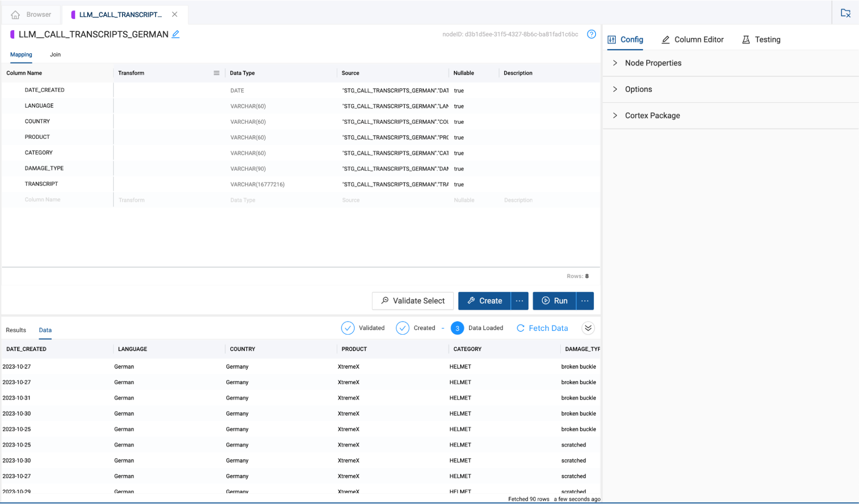Click the 2023-10-31 date cell
Image resolution: width=859 pixels, height=504 pixels.
point(16,398)
